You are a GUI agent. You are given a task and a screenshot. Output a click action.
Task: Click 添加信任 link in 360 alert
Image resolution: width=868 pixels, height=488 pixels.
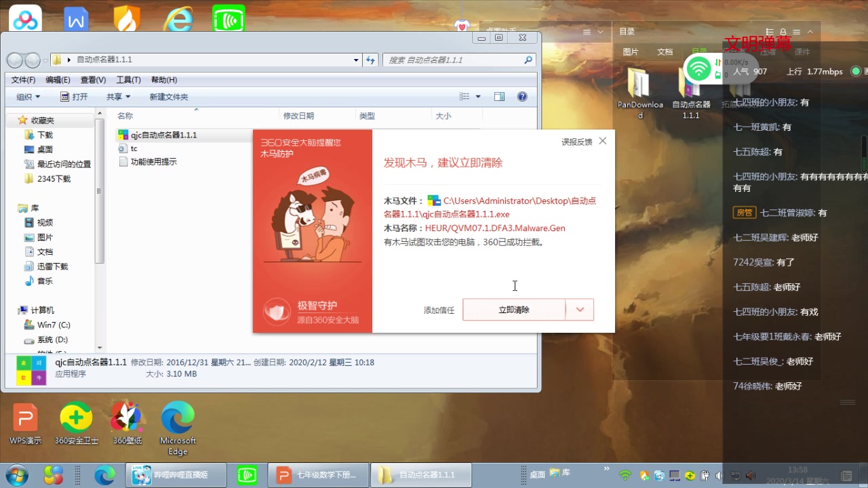(439, 310)
